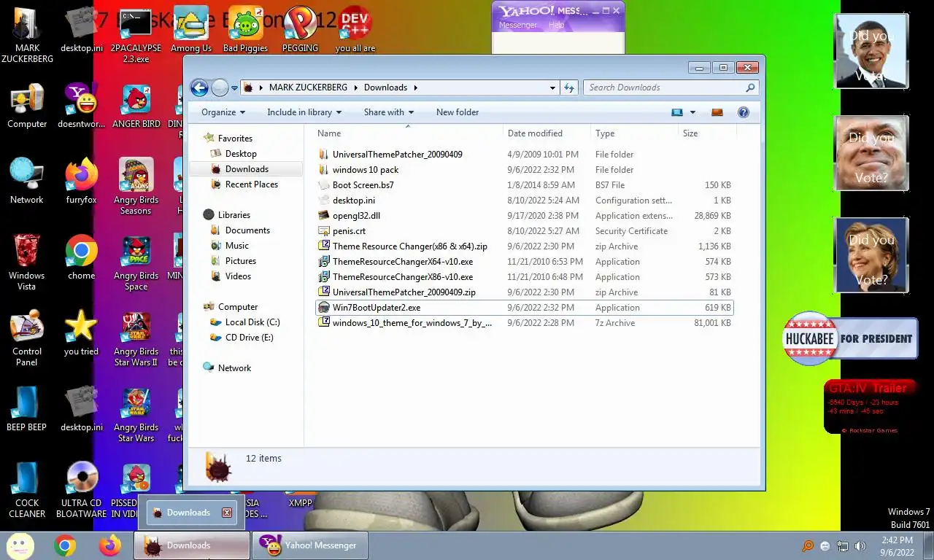Launch Chrome from the taskbar
This screenshot has height=560, width=934.
coord(65,545)
